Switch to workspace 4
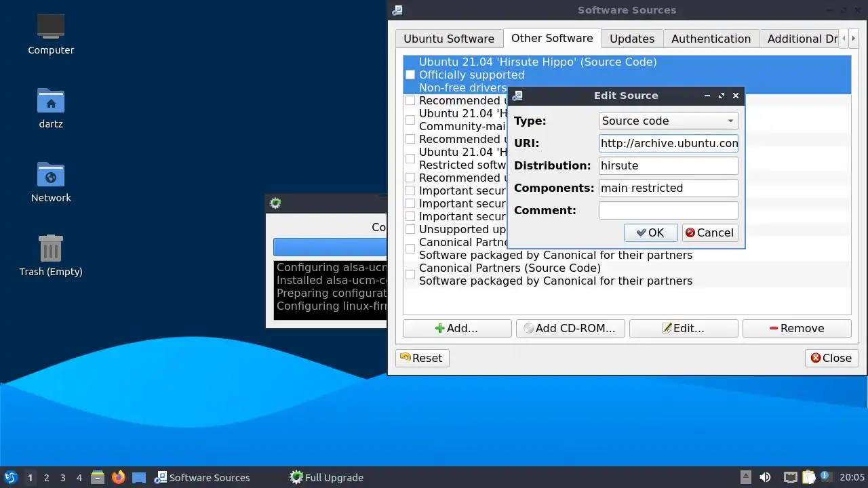Viewport: 868px width, 488px height. [79, 478]
